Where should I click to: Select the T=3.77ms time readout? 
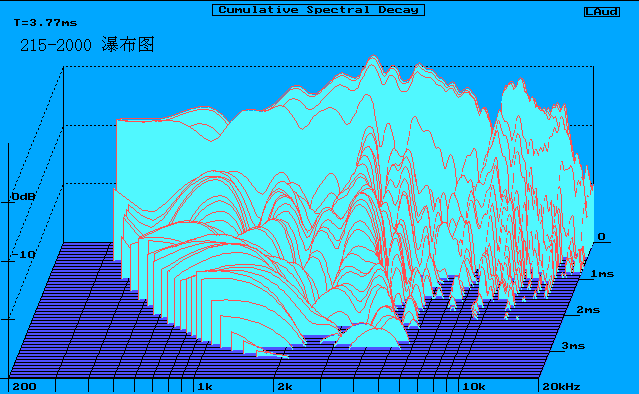(x=45, y=23)
